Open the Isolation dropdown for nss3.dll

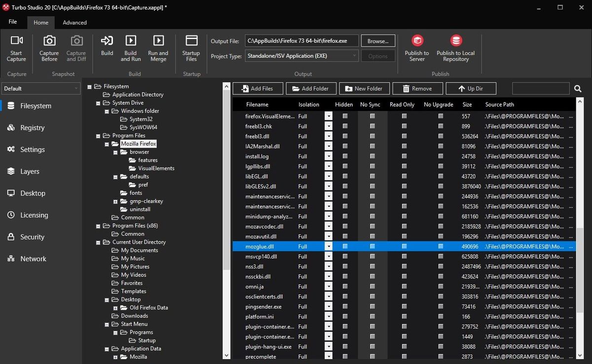[x=328, y=266]
